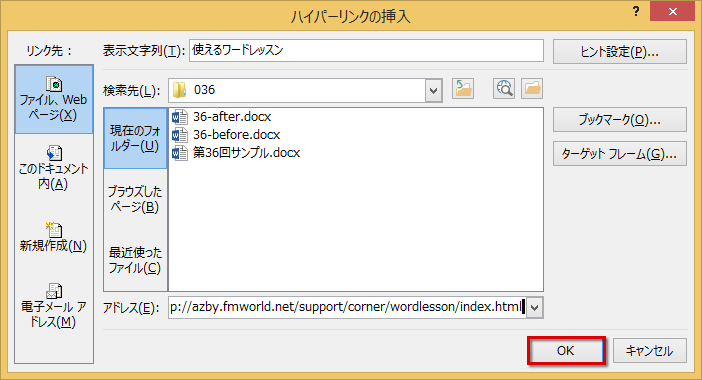Image resolution: width=702 pixels, height=380 pixels.
Task: Click the 036 folder combo box
Action: click(305, 90)
